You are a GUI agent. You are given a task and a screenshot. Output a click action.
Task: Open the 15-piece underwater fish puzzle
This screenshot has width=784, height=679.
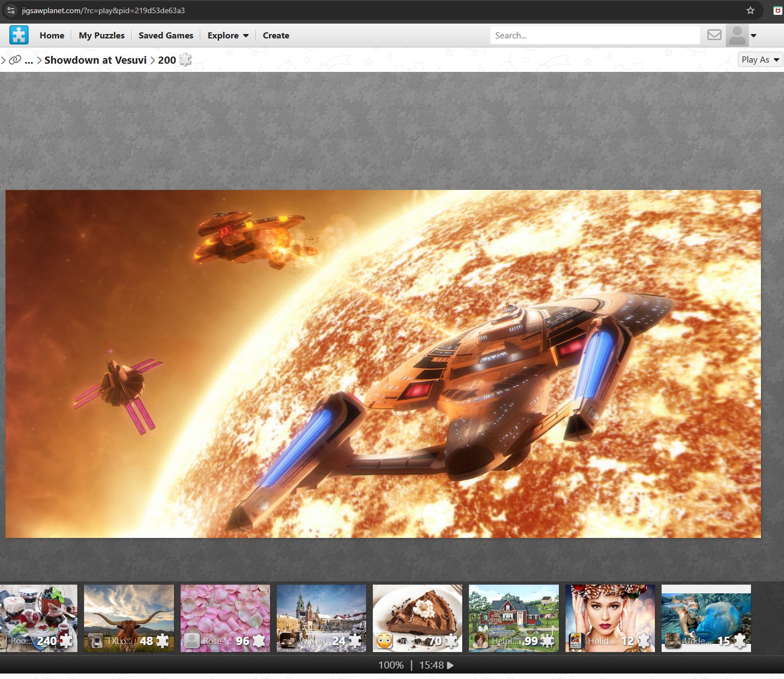706,618
